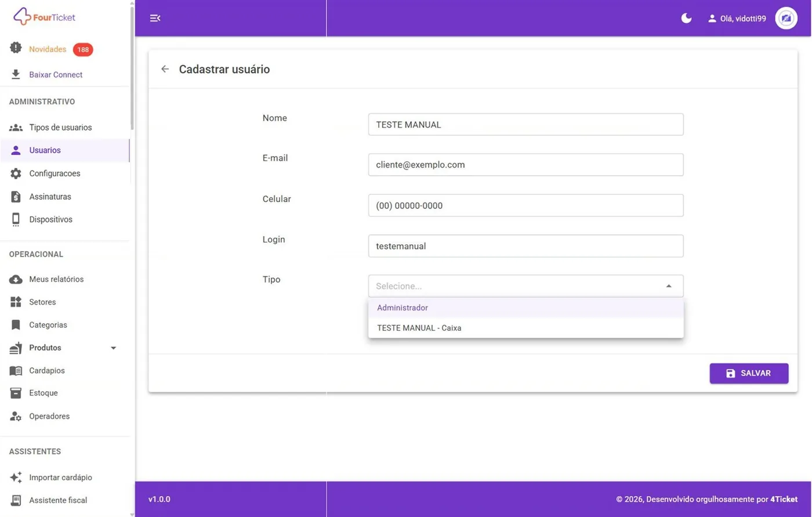Open the user avatar menu
812x517 pixels.
786,18
